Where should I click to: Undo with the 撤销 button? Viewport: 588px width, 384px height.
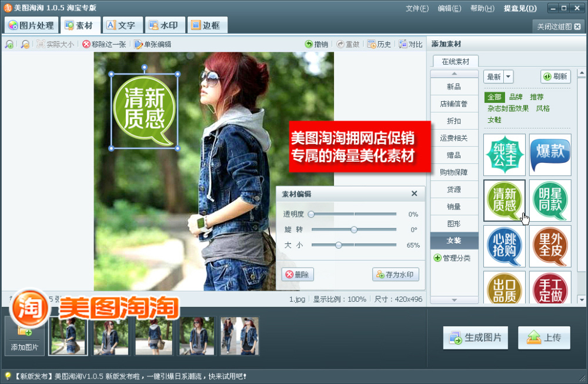[316, 44]
